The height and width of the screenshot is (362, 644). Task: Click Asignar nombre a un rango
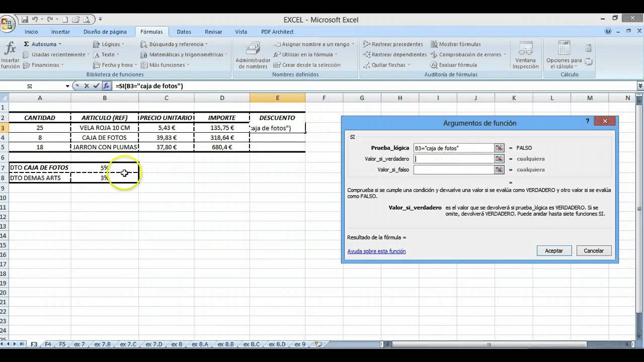tap(314, 44)
